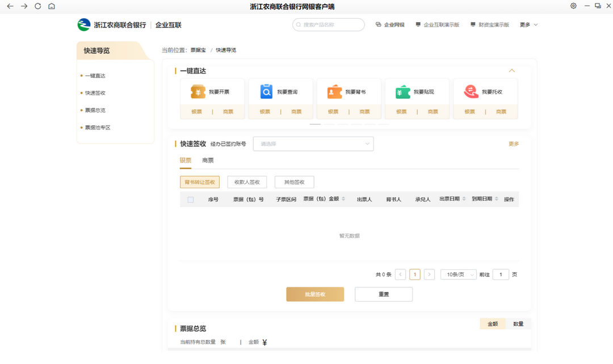Open 更多 link beside 快速签收
The image size is (613, 364).
coord(513,143)
